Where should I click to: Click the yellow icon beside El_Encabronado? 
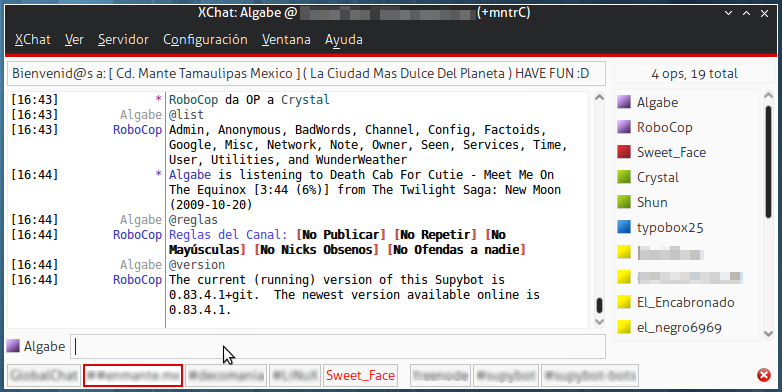(x=624, y=302)
